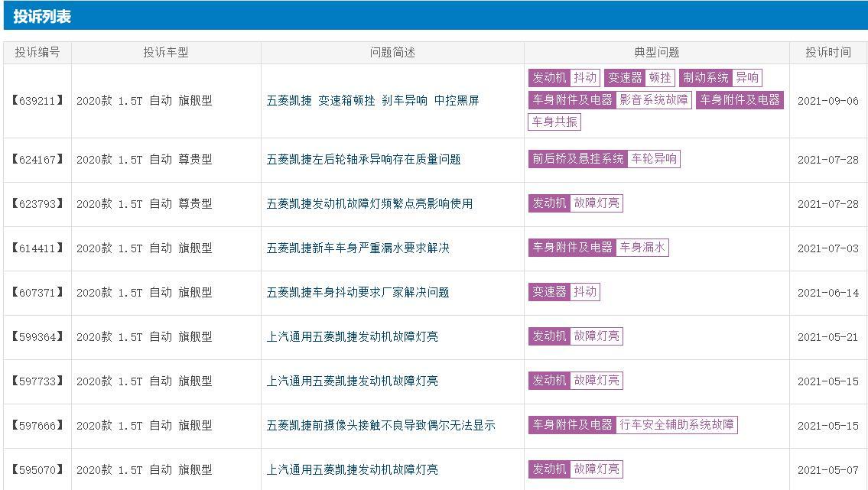This screenshot has width=868, height=490.
Task: Click '2020款 1.5T 自动 旗舰型' in row 607371
Action: pyautogui.click(x=144, y=292)
